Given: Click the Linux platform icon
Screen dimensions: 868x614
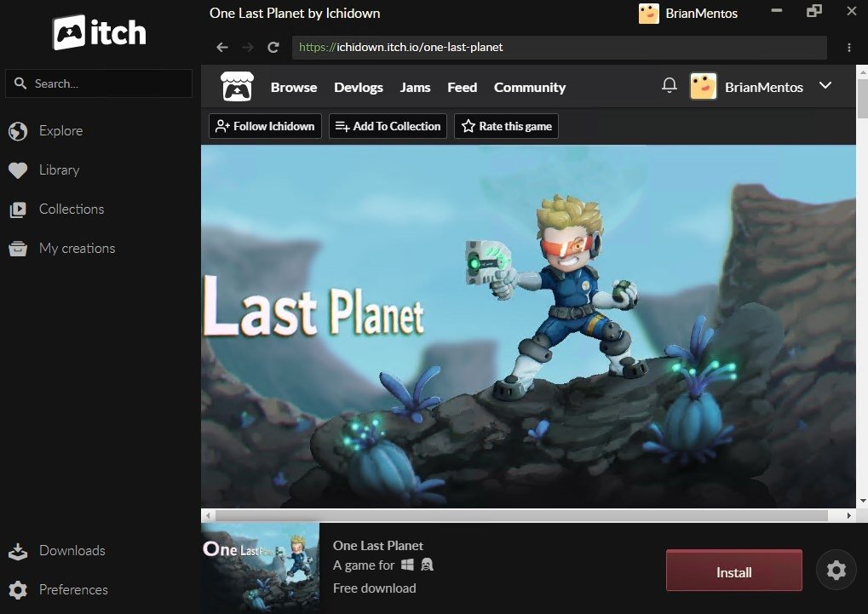Looking at the screenshot, I should click(427, 565).
